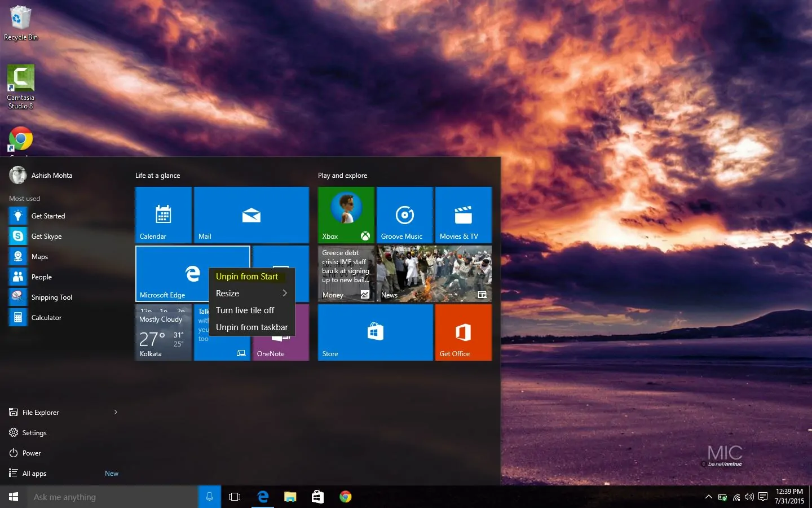Open the Money news tile
The height and width of the screenshot is (508, 812).
pyautogui.click(x=346, y=274)
